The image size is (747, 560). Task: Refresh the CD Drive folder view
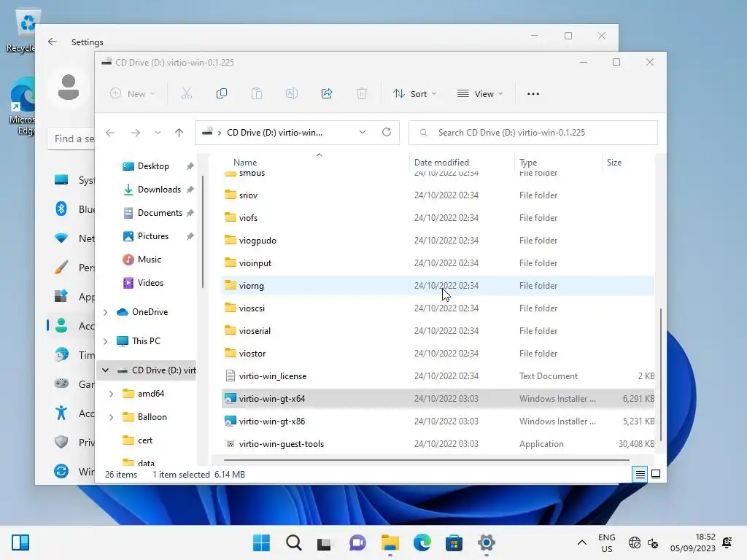(x=387, y=132)
